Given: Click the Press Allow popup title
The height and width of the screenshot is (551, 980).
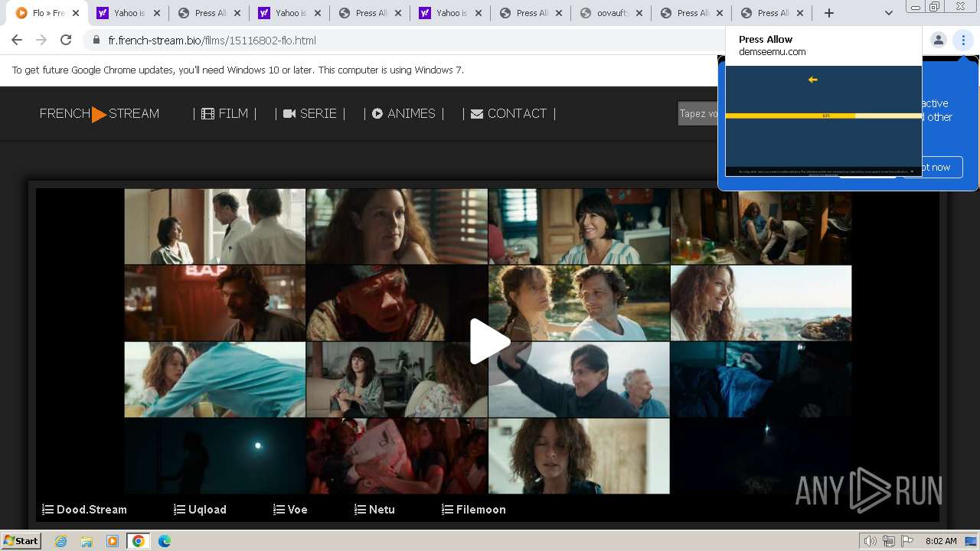Looking at the screenshot, I should pyautogui.click(x=766, y=39).
